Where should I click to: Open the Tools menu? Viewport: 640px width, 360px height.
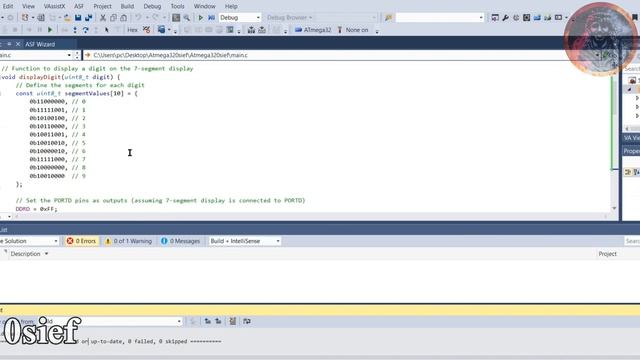pyautogui.click(x=177, y=6)
